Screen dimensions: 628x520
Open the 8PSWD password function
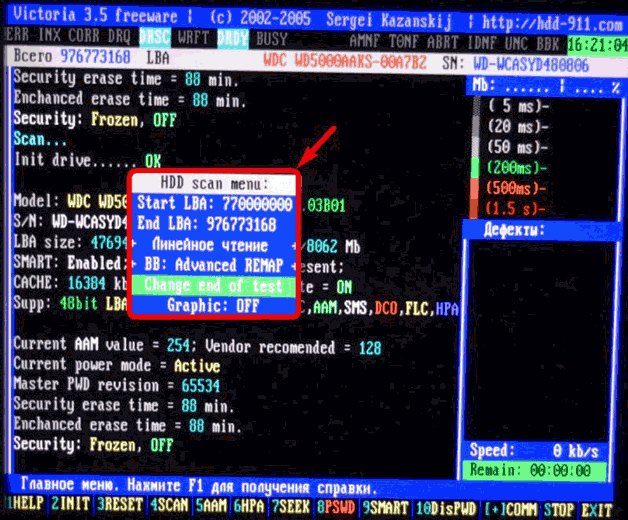(x=336, y=508)
